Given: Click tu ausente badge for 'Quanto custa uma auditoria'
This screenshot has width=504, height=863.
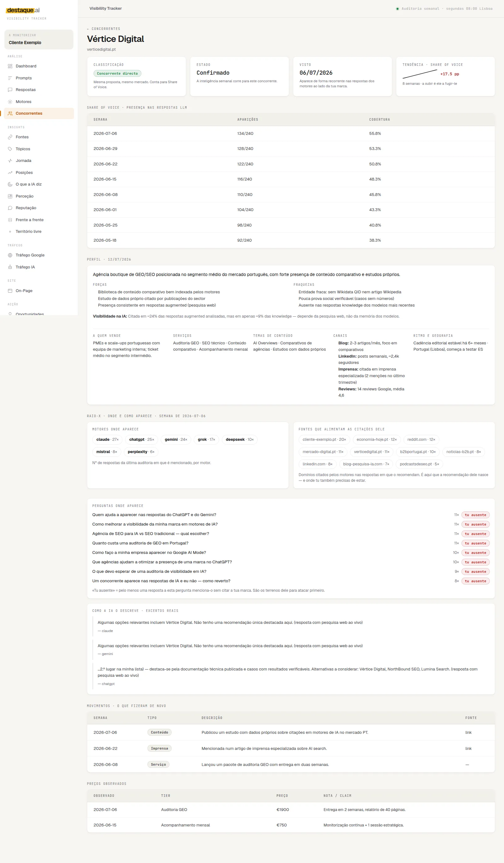Looking at the screenshot, I should pos(475,543).
